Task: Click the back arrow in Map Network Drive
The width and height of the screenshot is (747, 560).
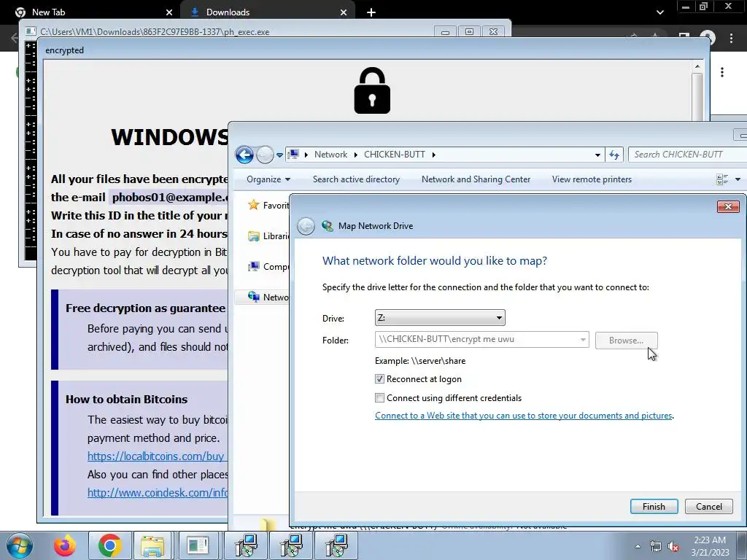Action: (x=306, y=226)
